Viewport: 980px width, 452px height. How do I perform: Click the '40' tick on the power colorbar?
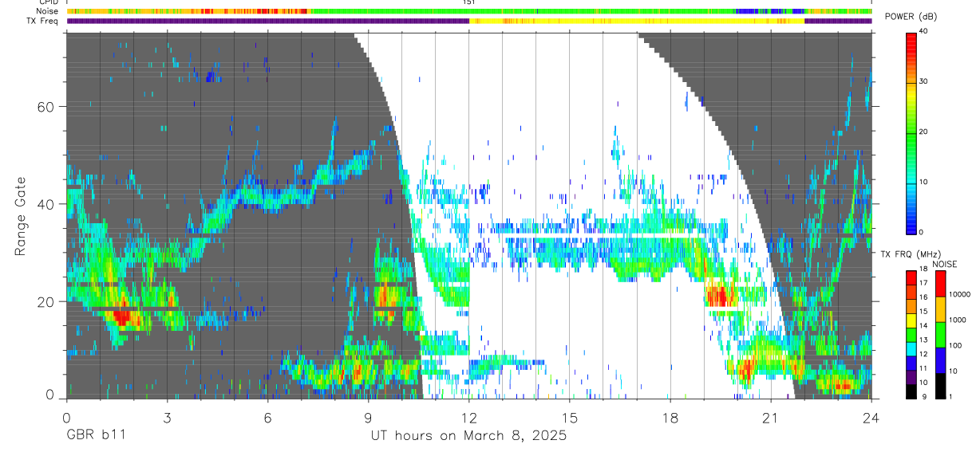[924, 32]
